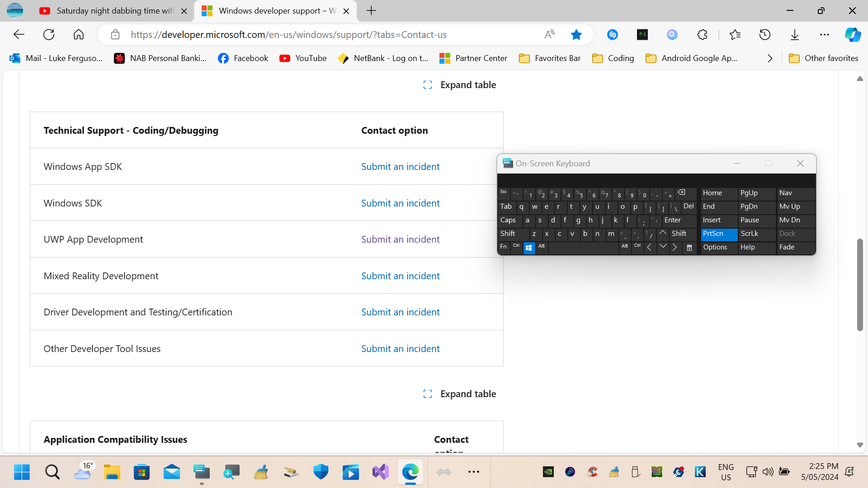Viewport: 868px width, 488px height.
Task: Expand Coding favorites folder
Action: 613,58
